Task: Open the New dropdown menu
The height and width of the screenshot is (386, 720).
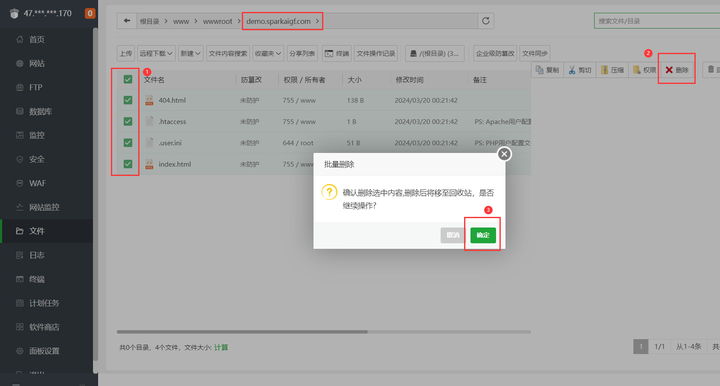Action: [x=191, y=53]
